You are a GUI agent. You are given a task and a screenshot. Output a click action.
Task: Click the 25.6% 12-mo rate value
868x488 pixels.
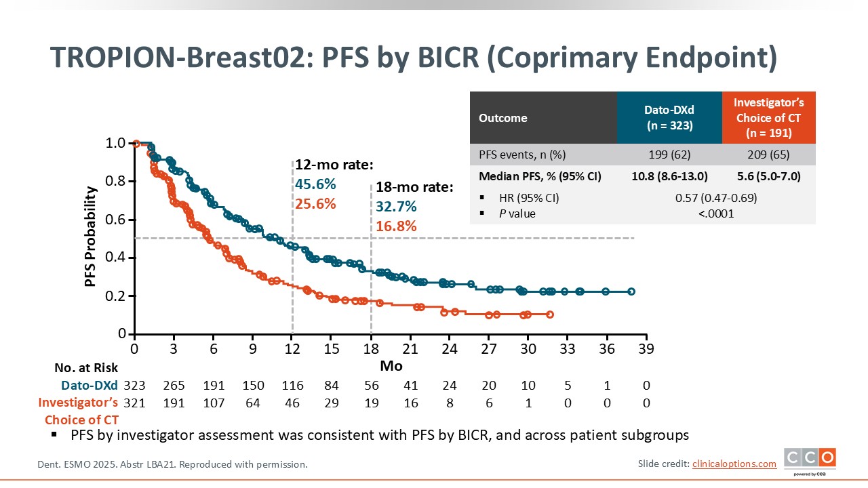(315, 203)
